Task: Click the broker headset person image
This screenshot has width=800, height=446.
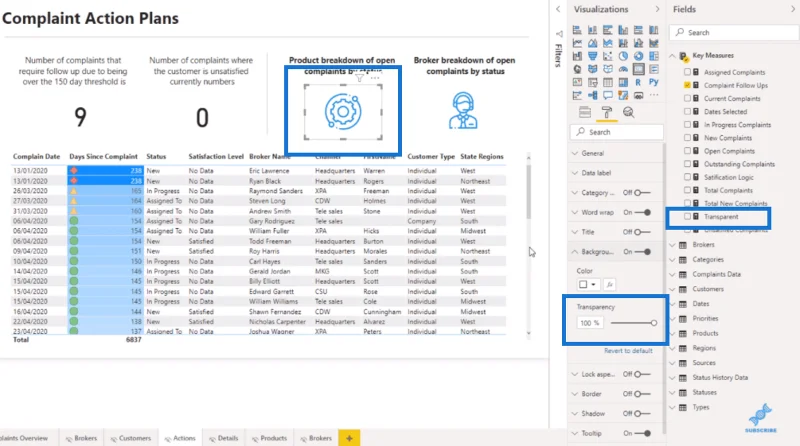Action: (463, 110)
